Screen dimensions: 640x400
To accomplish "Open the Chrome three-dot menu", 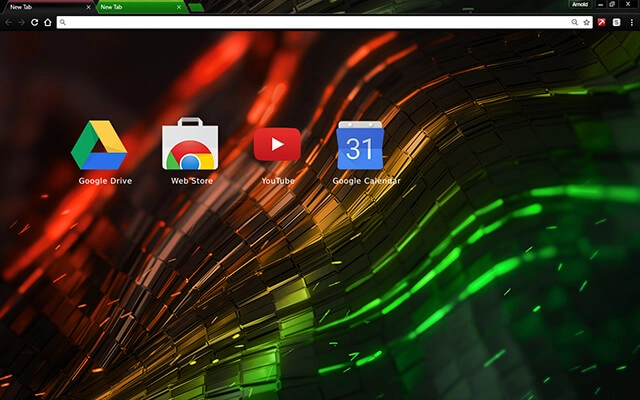I will (x=631, y=22).
